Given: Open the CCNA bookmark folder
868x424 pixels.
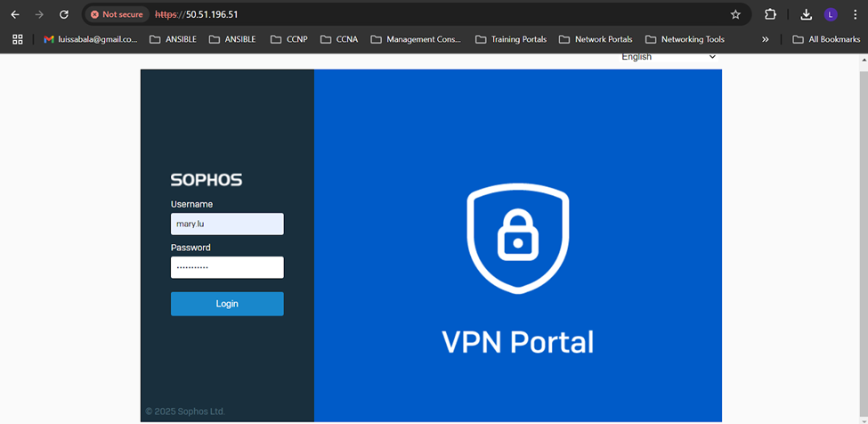Looking at the screenshot, I should click(x=339, y=39).
